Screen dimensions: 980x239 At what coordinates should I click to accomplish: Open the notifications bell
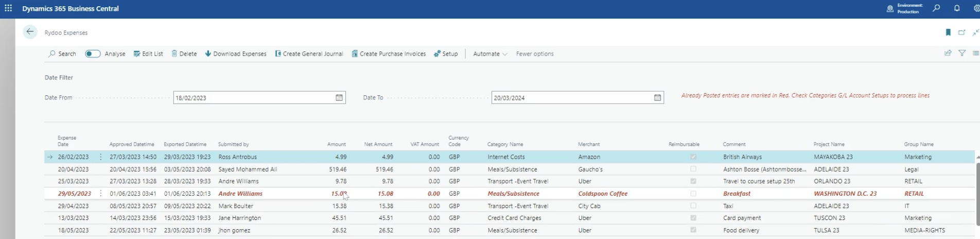[x=957, y=8]
